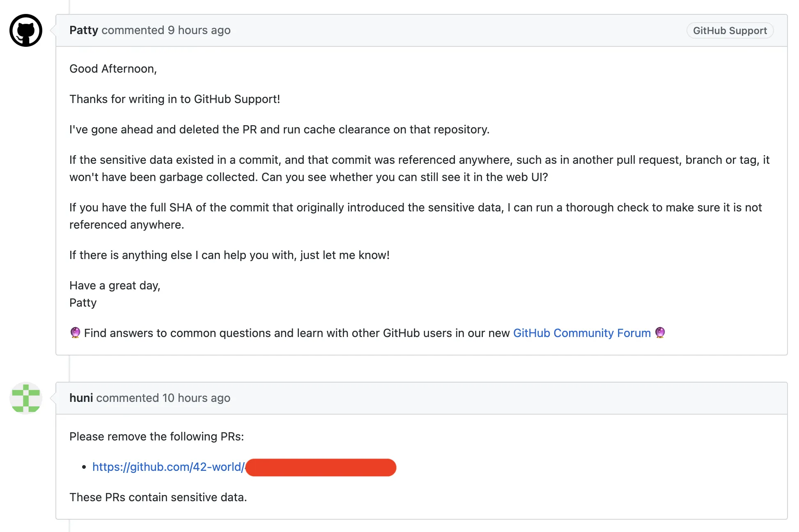Image resolution: width=799 pixels, height=532 pixels.
Task: Click the Patty signature ending the comment
Action: pyautogui.click(x=83, y=303)
